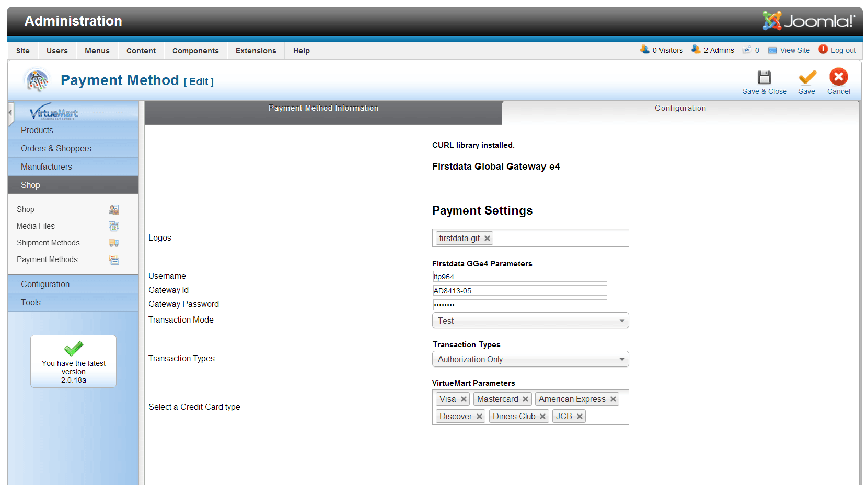Expand Orders & Shoppers sidebar section
Screen dimensions: 868x485
73,148
